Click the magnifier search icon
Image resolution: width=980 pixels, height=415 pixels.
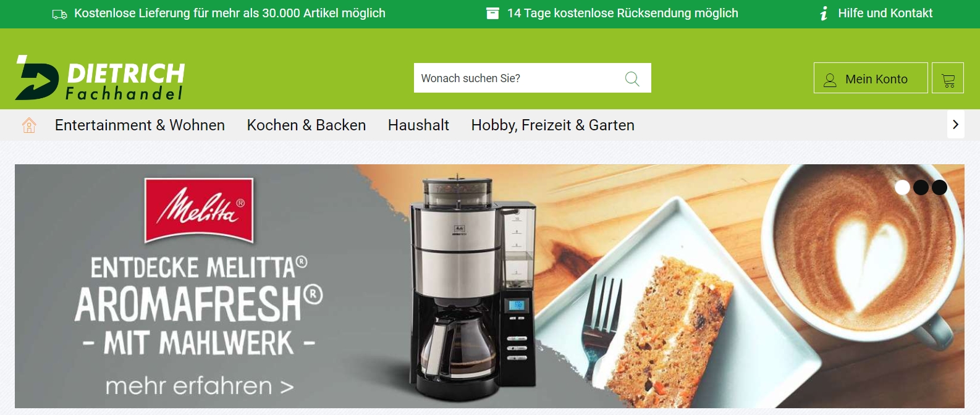pos(632,78)
